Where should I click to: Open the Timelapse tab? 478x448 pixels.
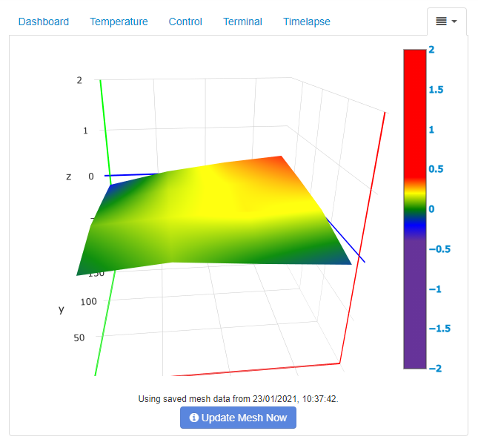[306, 22]
